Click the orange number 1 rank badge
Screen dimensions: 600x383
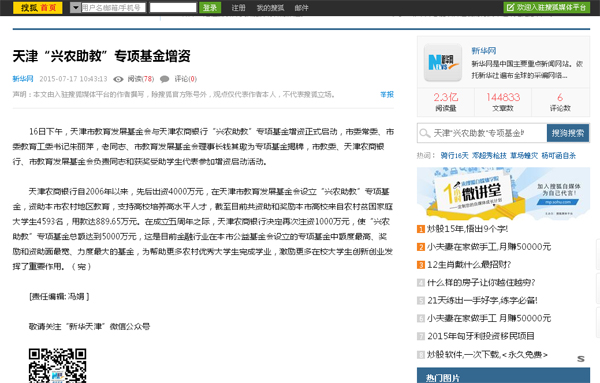[x=421, y=229]
